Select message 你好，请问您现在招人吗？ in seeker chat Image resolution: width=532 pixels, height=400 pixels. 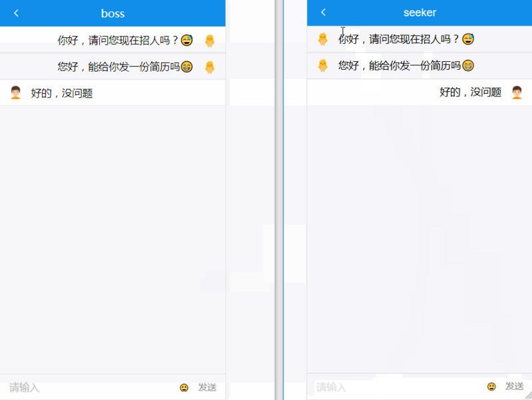click(406, 39)
